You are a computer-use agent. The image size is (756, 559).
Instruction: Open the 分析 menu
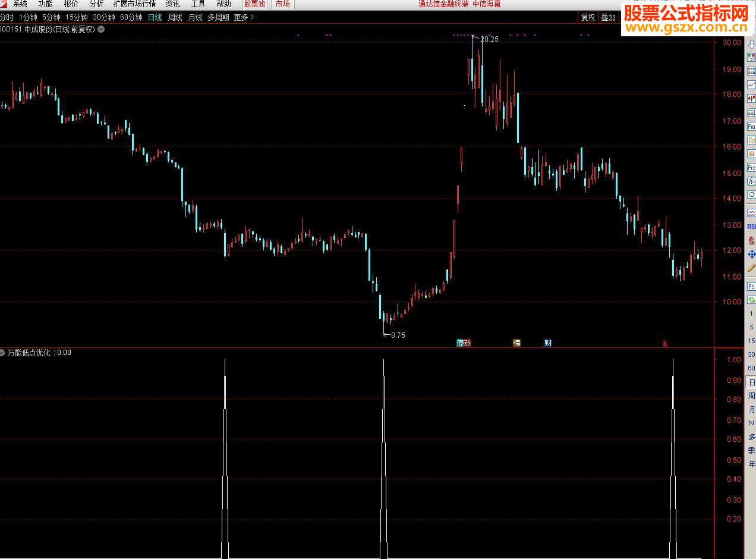point(96,4)
